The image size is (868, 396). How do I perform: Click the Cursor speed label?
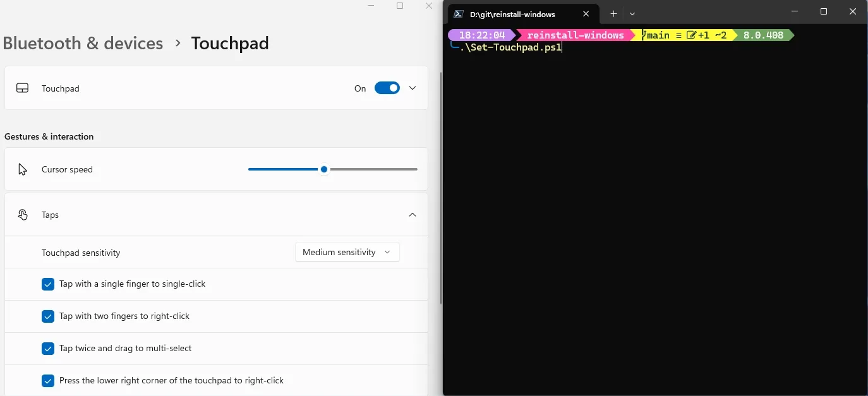tap(67, 169)
